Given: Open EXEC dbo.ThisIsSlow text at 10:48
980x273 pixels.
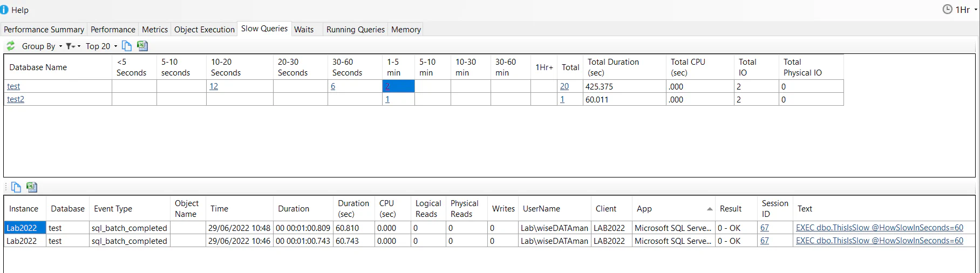Looking at the screenshot, I should tap(880, 228).
